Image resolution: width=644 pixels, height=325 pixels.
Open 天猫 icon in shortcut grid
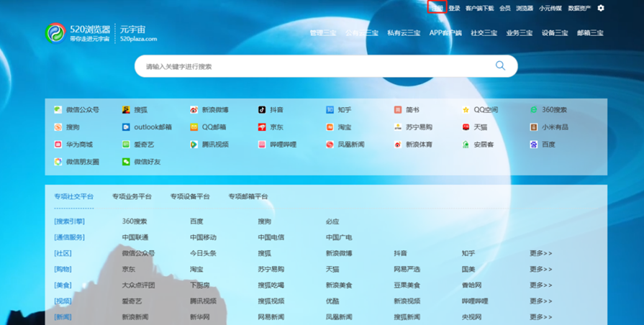[466, 127]
